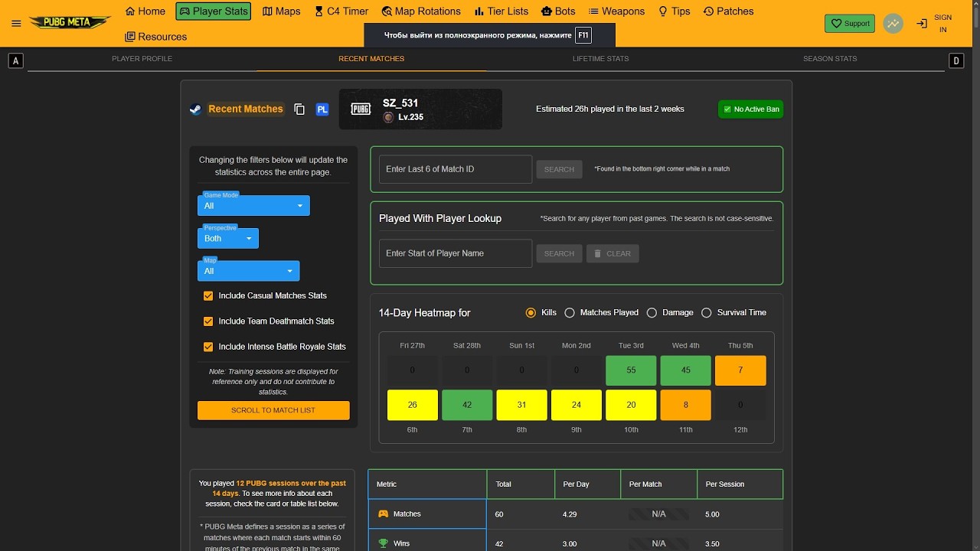Viewport: 980px width, 551px height.
Task: Click the yellow heatmap cell showing 24
Action: 577,405
